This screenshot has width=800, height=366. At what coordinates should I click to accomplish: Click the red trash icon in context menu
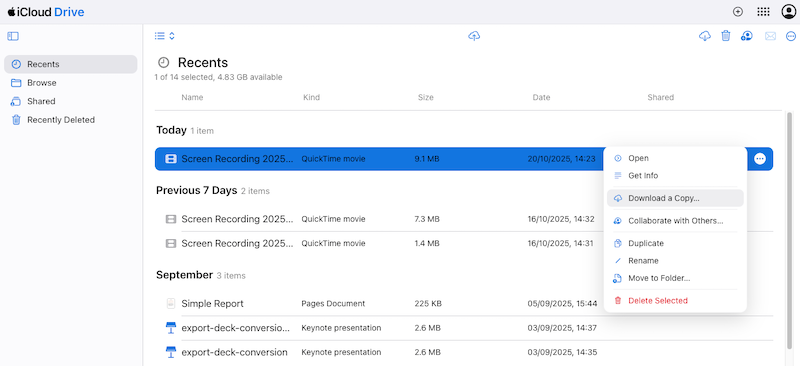pos(618,301)
